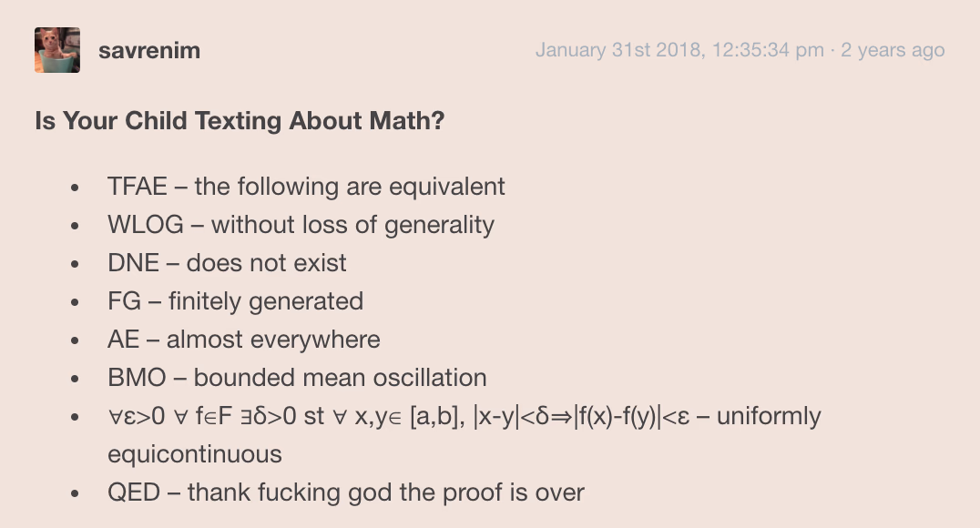Image resolution: width=980 pixels, height=528 pixels.
Task: Click the BMO bounded mean oscillation line
Action: click(297, 378)
